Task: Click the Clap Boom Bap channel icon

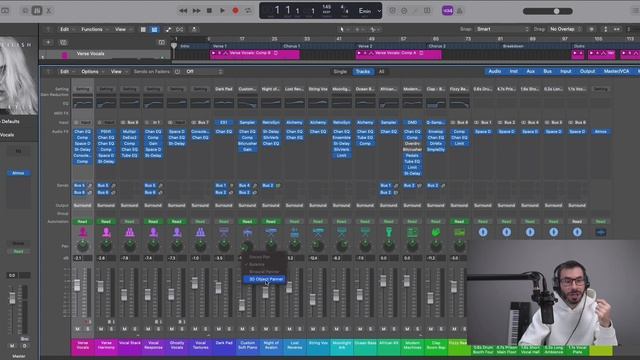Action: click(x=436, y=232)
